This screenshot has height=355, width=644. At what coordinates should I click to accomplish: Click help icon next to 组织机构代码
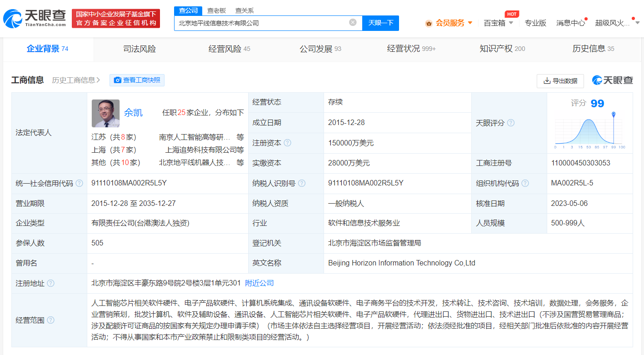point(525,183)
